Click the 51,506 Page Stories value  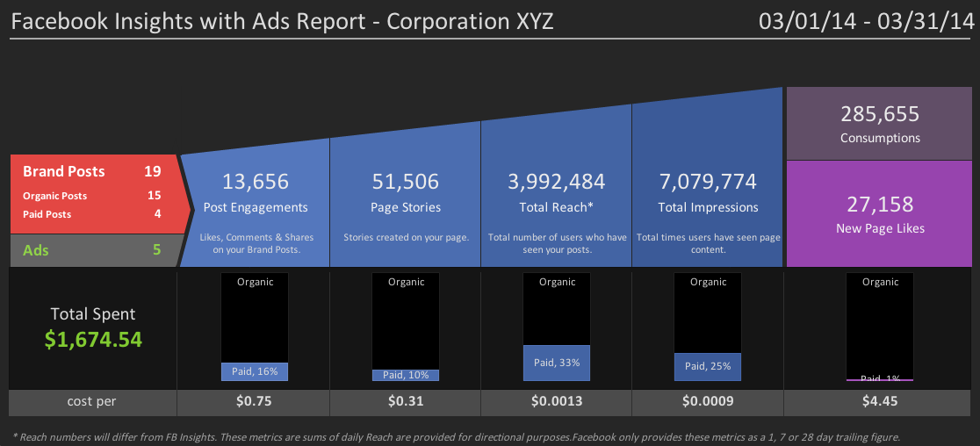coord(405,181)
